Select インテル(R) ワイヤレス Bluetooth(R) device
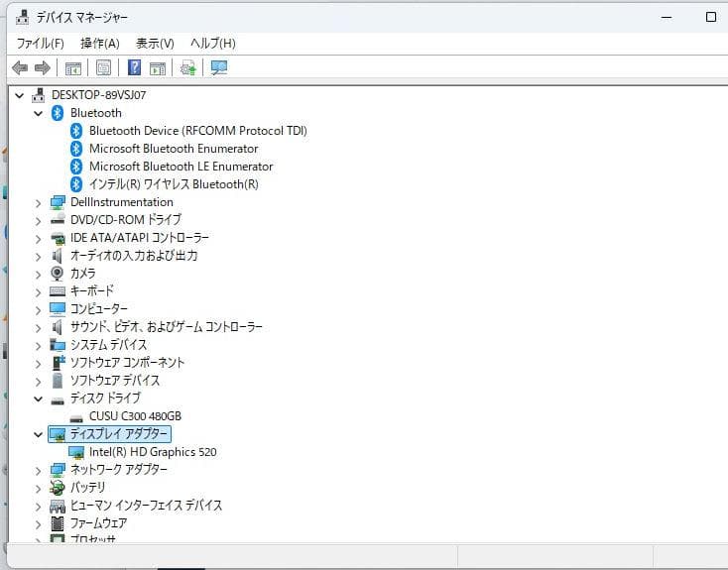This screenshot has width=728, height=570. pyautogui.click(x=174, y=184)
